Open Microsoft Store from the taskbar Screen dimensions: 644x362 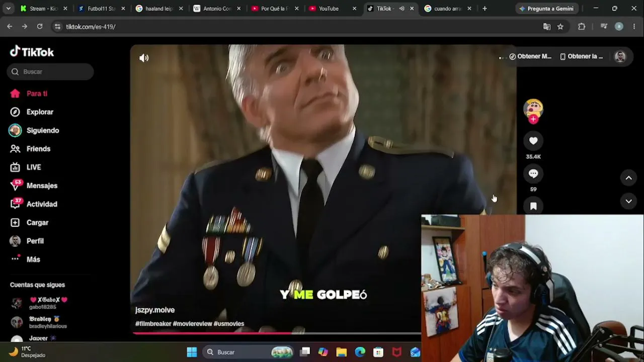pos(378,352)
